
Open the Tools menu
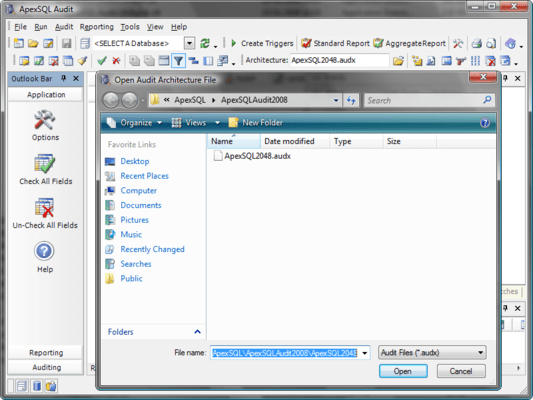pos(130,27)
